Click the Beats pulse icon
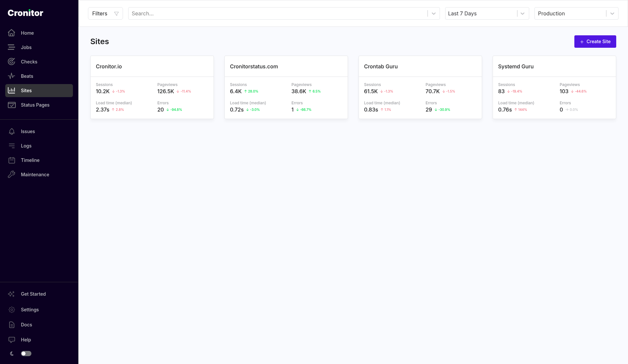 pos(11,76)
